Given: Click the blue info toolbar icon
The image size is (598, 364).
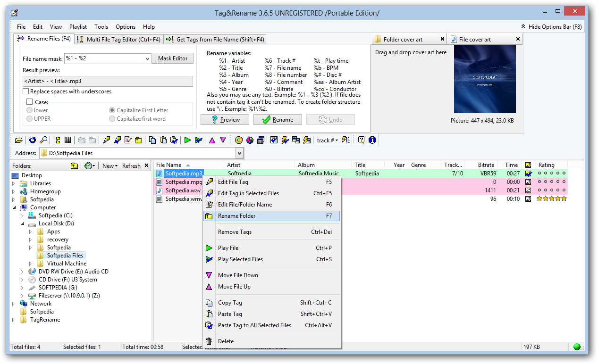Looking at the screenshot, I should (372, 140).
